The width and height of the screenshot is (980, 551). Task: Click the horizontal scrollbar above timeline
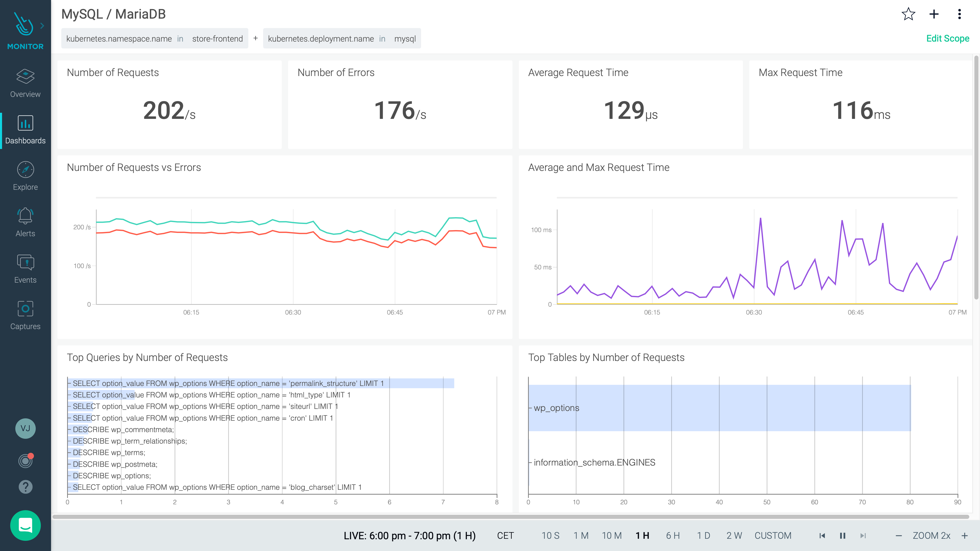510,517
